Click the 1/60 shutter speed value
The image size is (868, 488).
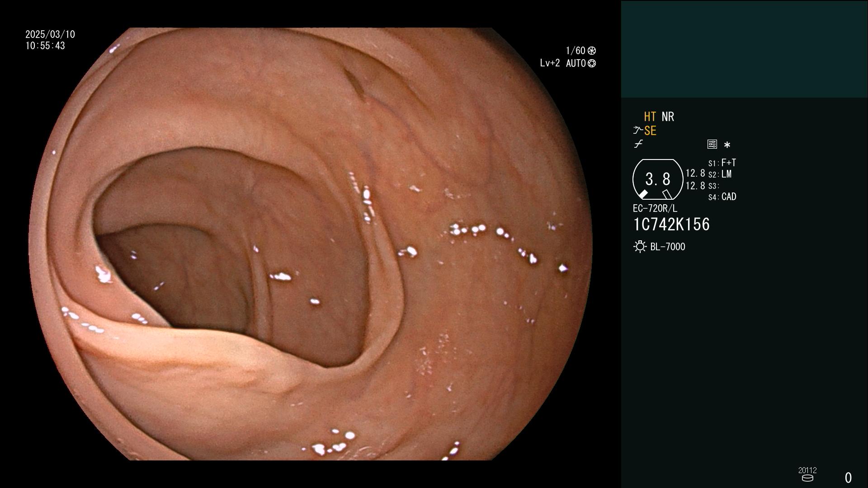576,51
